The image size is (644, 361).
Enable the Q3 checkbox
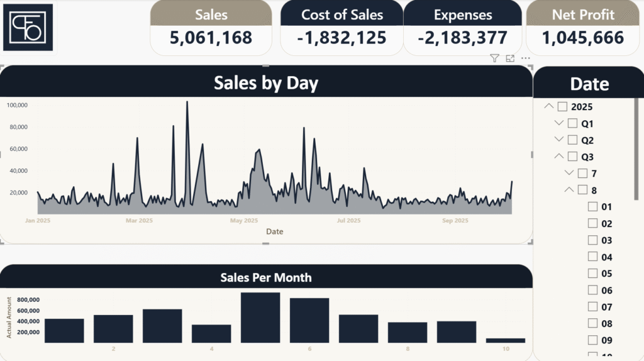[x=572, y=157]
